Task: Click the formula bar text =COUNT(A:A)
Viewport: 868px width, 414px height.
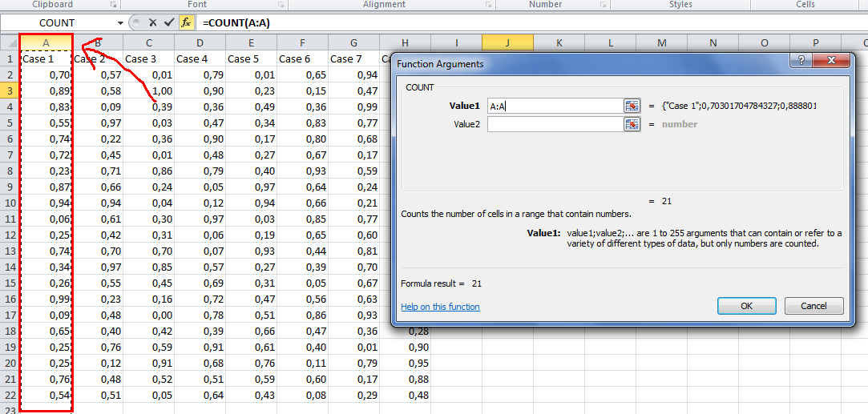Action: pos(236,23)
